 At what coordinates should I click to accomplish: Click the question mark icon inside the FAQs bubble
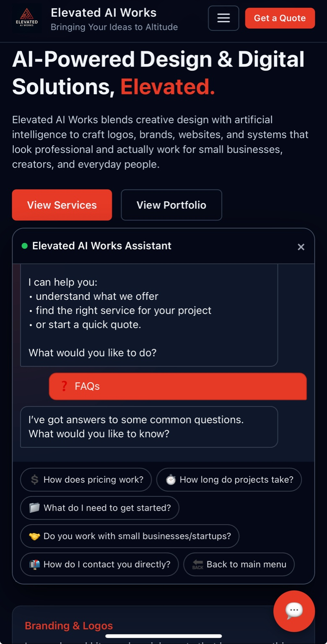click(64, 386)
